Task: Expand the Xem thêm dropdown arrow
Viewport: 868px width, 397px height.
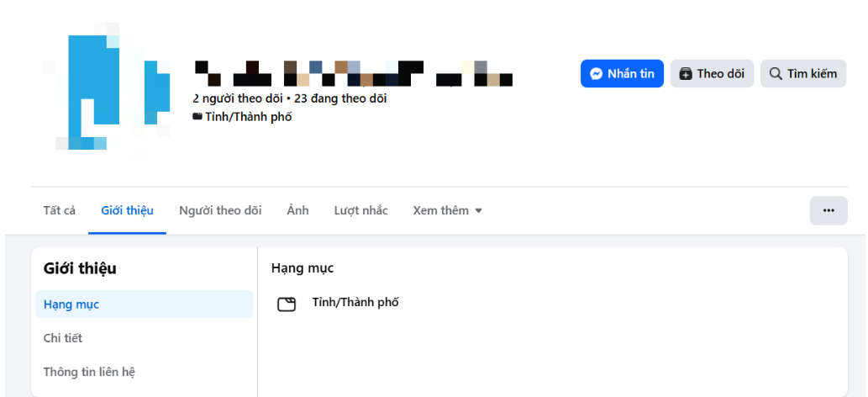Action: point(479,211)
